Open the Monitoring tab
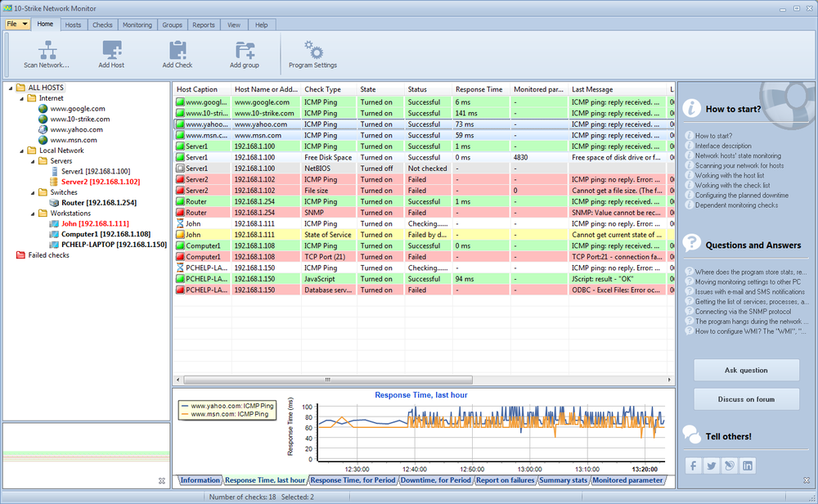818x504 pixels. pyautogui.click(x=137, y=25)
